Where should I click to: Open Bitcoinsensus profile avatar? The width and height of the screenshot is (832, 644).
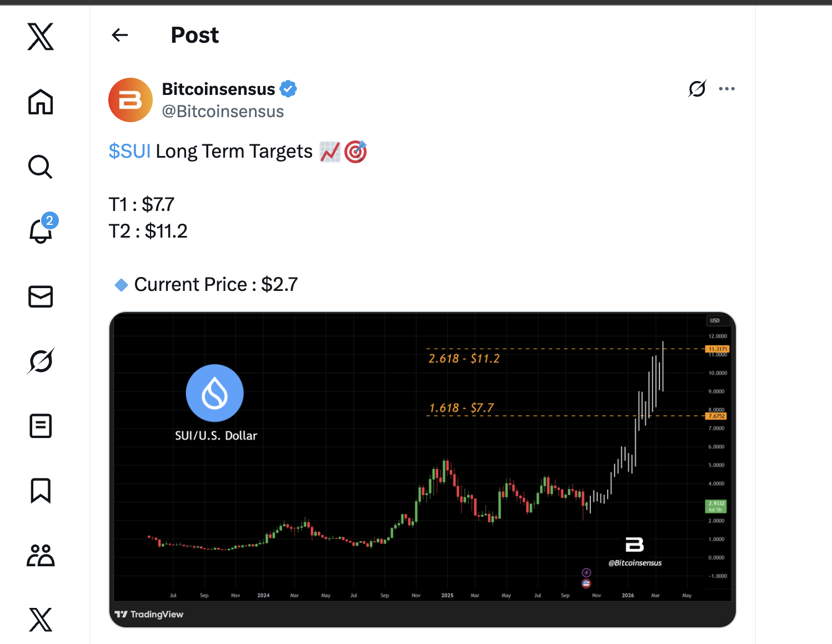coord(131,100)
